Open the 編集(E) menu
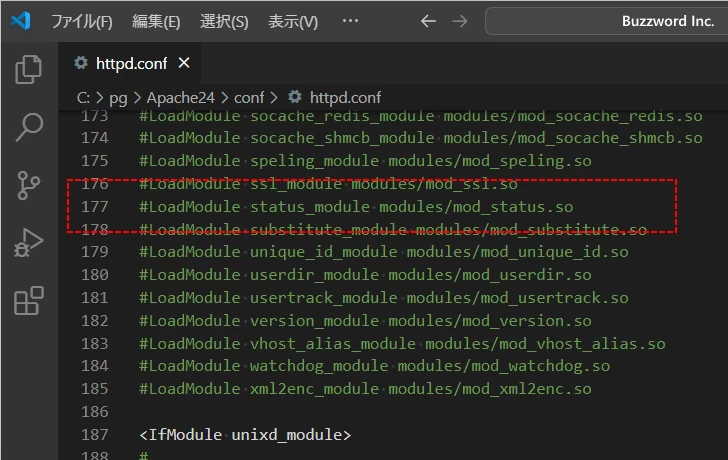 pos(156,21)
